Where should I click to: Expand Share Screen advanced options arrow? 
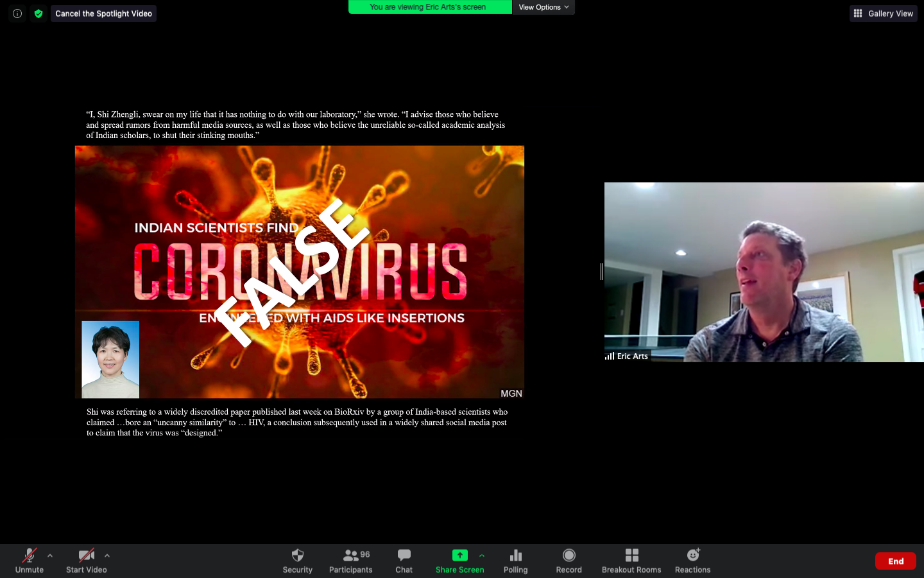click(482, 556)
